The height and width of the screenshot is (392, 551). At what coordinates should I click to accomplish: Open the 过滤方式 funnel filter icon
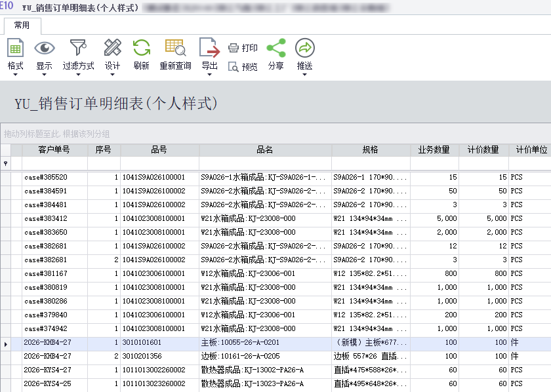coord(78,48)
